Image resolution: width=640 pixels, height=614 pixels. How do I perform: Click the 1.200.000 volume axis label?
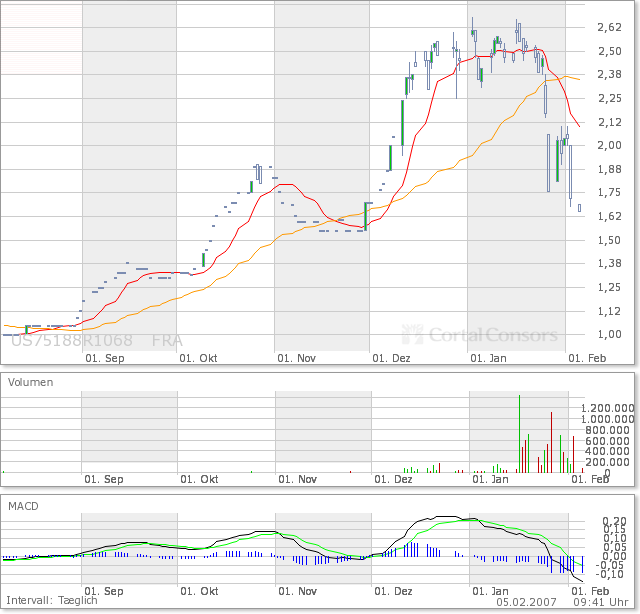607,408
